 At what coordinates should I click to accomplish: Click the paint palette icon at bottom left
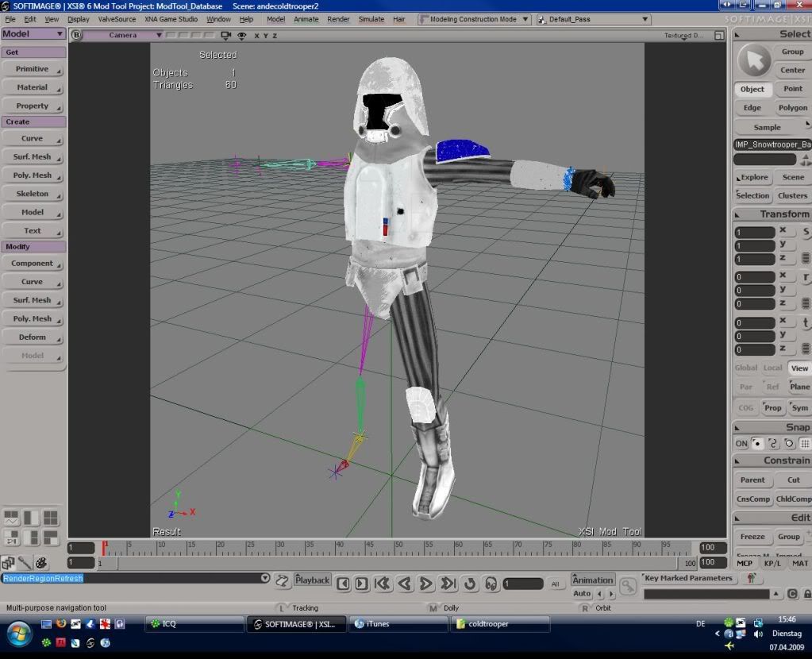41,563
